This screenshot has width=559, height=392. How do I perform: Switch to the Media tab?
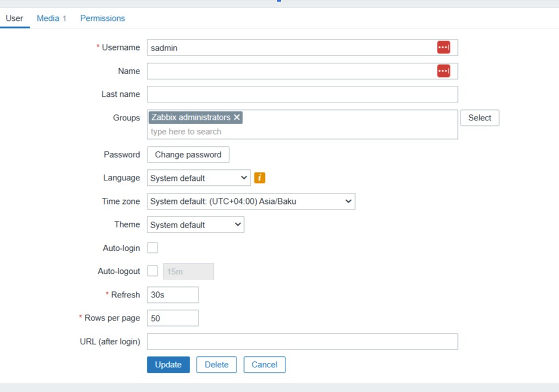(48, 18)
